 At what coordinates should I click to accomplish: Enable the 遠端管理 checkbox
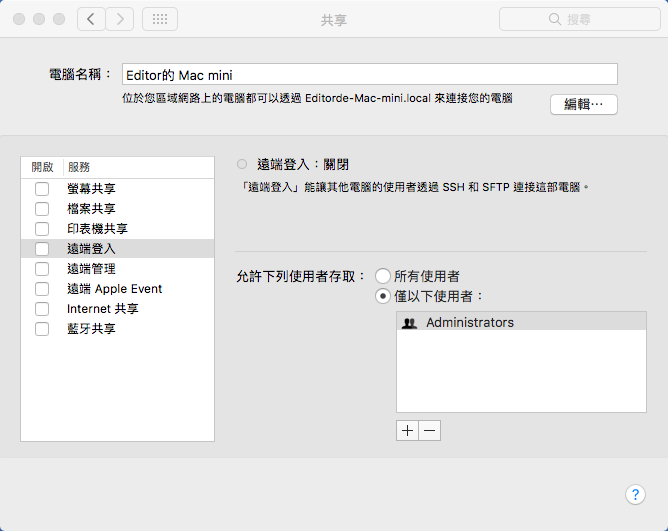[x=42, y=269]
